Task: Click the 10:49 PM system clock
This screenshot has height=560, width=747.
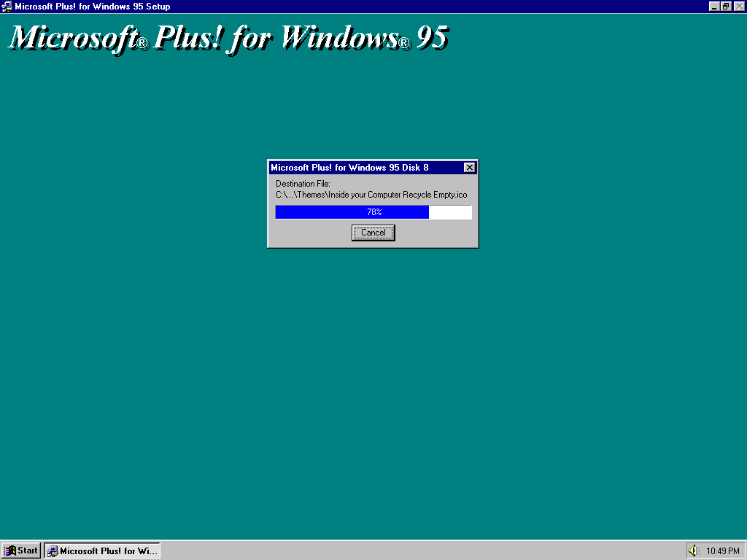Action: [723, 551]
